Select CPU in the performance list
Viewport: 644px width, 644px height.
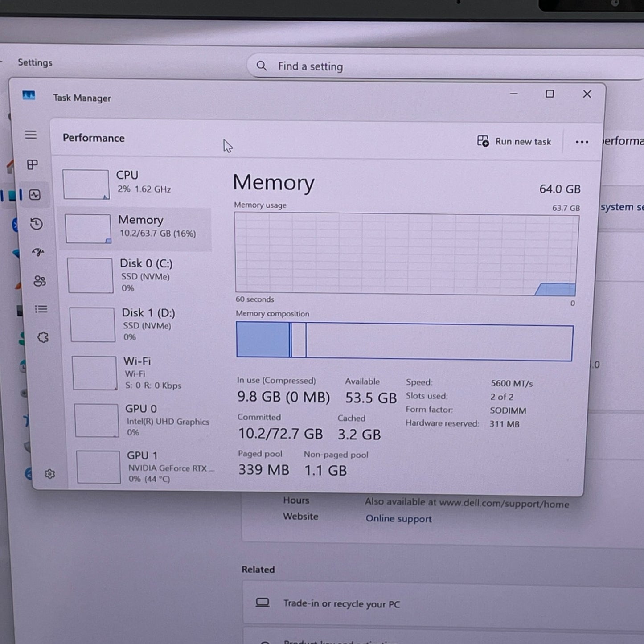coord(134,183)
